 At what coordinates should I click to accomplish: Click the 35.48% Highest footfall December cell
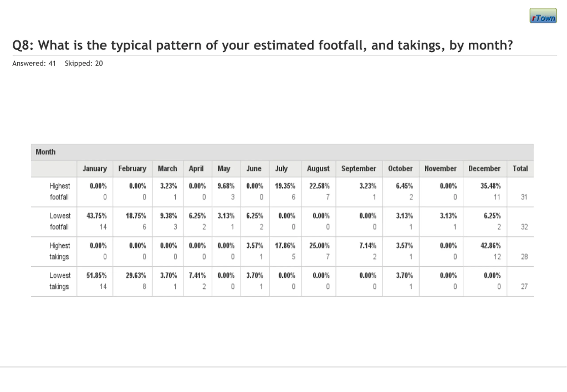[x=490, y=186]
